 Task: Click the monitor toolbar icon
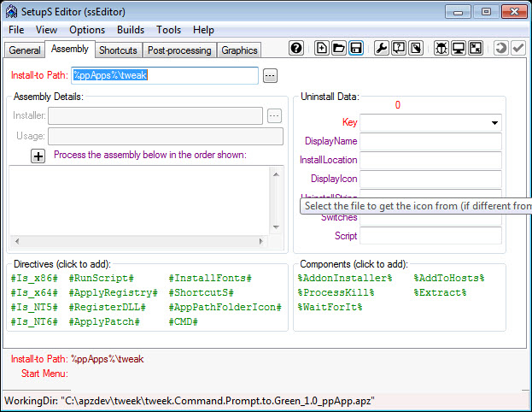(x=459, y=48)
